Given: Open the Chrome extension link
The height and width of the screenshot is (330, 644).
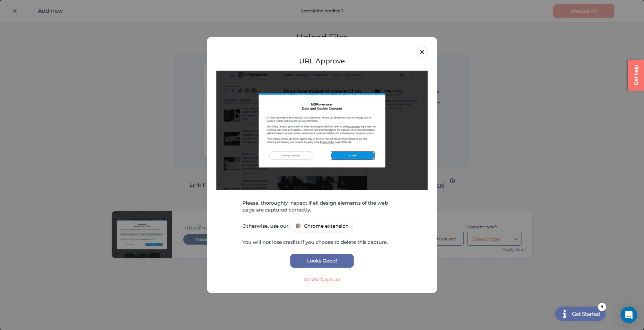Looking at the screenshot, I should [x=322, y=226].
